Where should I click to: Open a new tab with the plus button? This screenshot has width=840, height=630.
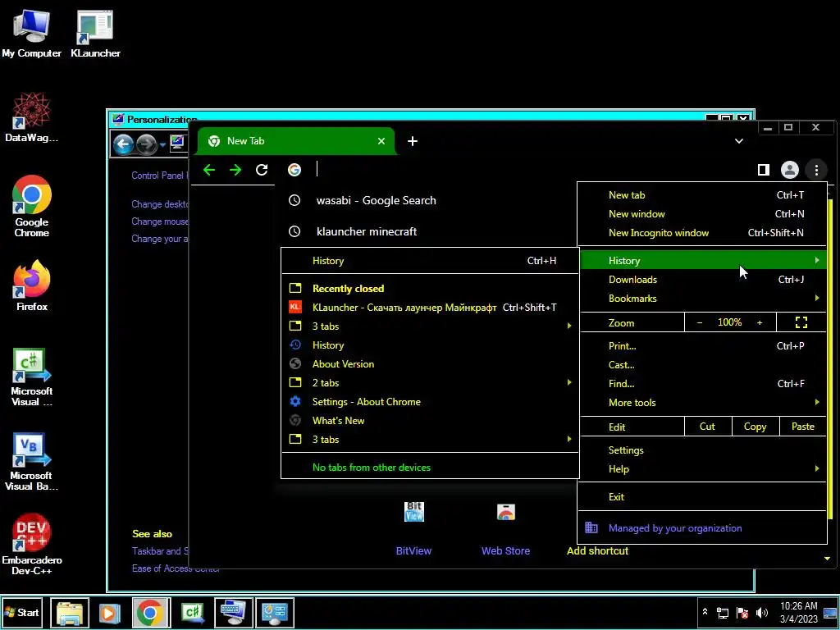click(x=413, y=141)
